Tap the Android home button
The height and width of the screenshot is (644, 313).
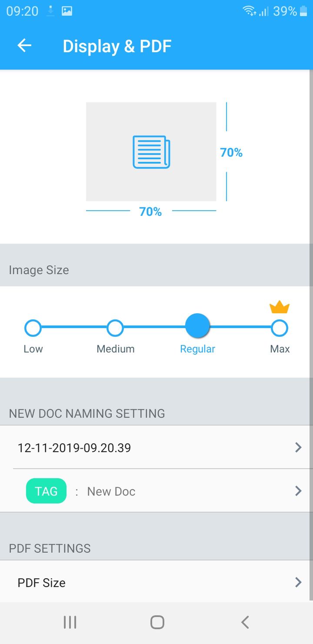(x=157, y=622)
